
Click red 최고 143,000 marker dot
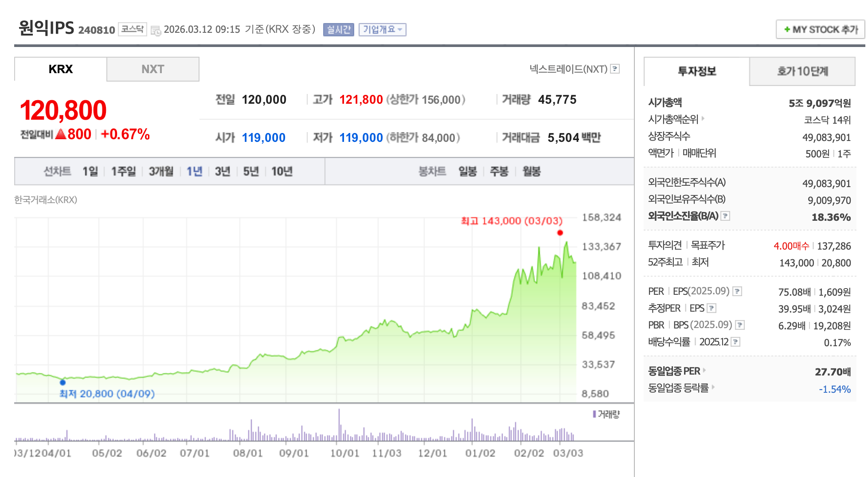coord(560,233)
